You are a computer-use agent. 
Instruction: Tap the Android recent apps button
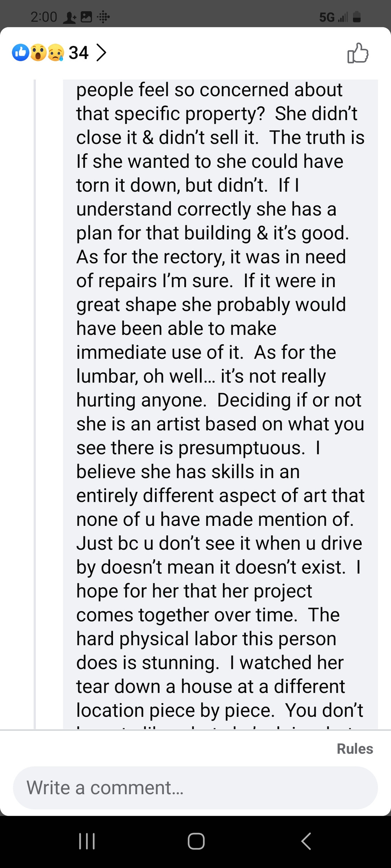coord(87,841)
